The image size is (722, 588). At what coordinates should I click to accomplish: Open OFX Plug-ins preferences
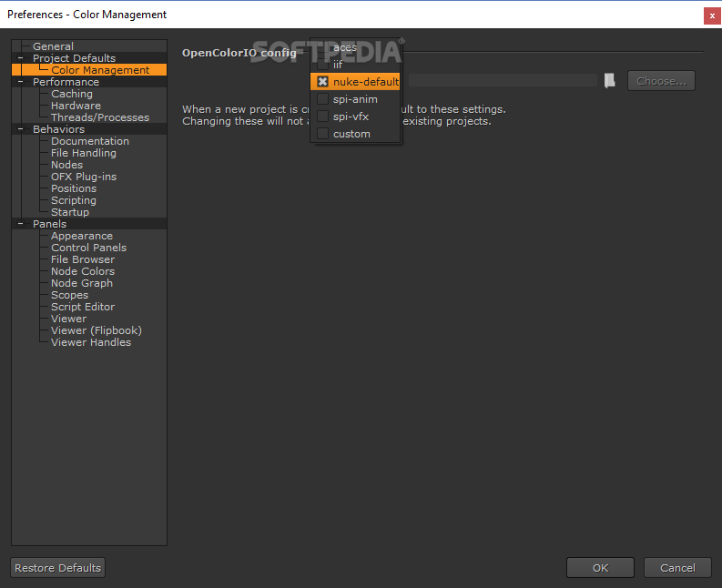coord(84,177)
